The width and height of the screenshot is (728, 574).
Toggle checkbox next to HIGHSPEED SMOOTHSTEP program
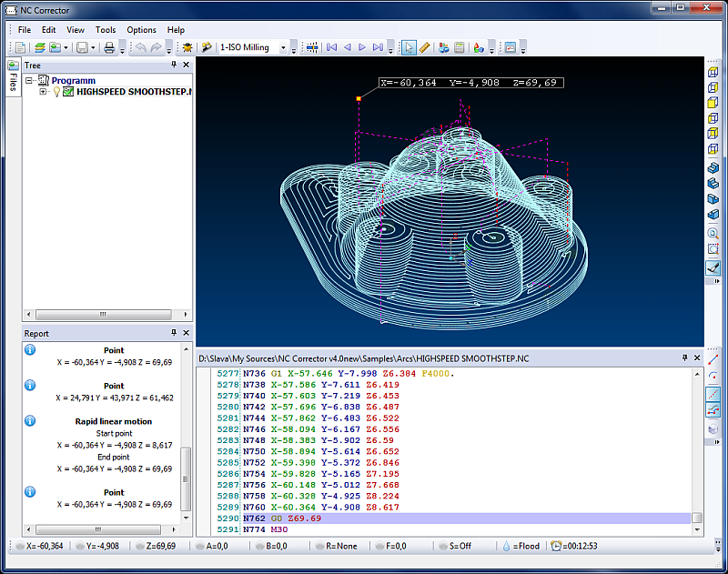click(x=68, y=92)
